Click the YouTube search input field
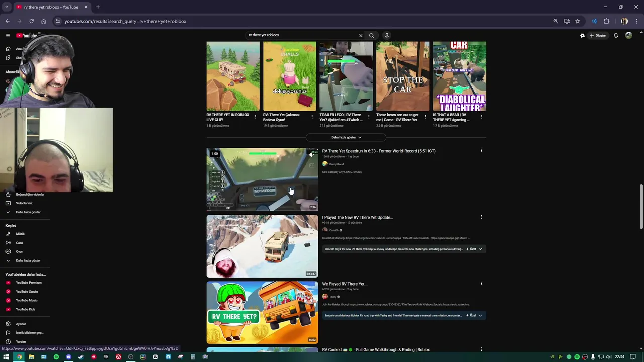 (x=302, y=35)
